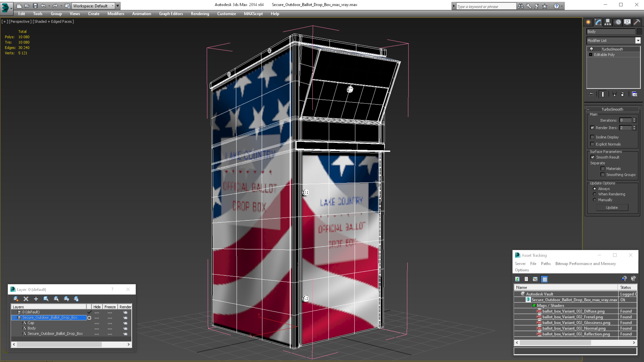This screenshot has width=644, height=362.
Task: Open the Hierarchy command panel tab
Action: [x=608, y=22]
